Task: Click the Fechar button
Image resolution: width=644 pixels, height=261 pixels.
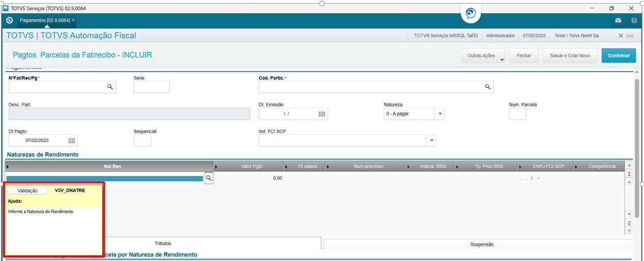Action: (524, 55)
